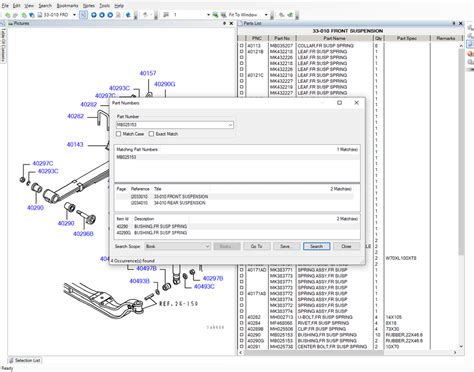The width and height of the screenshot is (474, 372).
Task: Enable the Match Case checkbox
Action: [118, 134]
